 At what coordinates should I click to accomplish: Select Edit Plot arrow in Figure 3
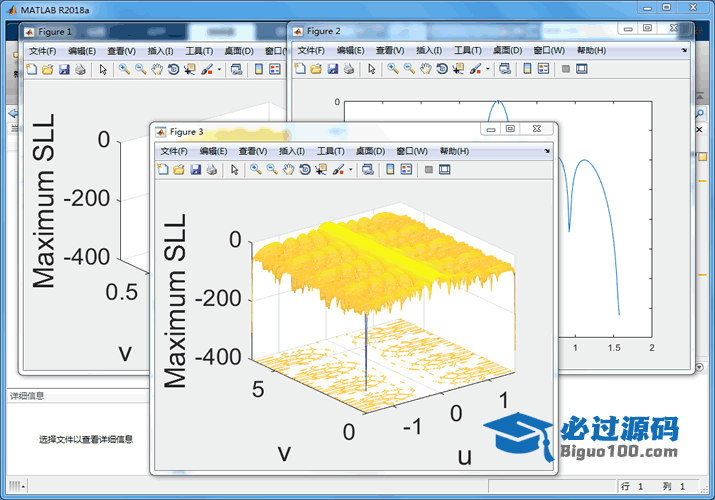[235, 170]
